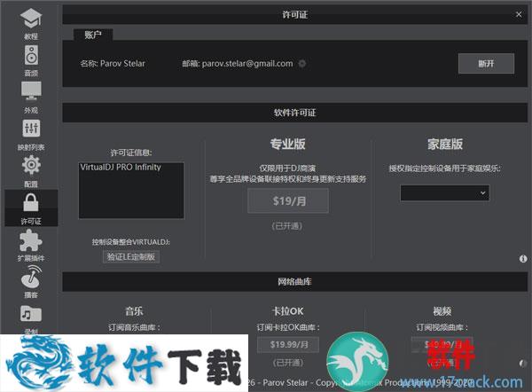
Task: Select the VirtualDJ PRO Infinity license entry
Action: 121,167
